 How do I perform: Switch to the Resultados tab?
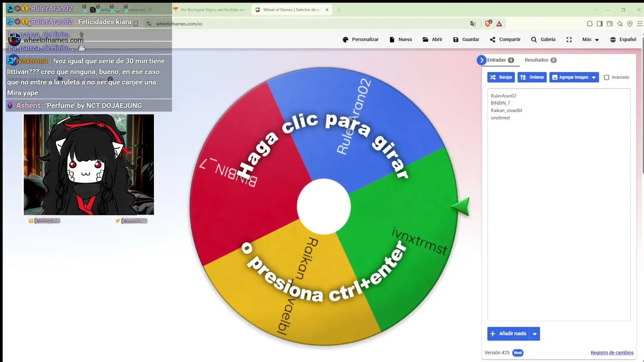point(540,60)
